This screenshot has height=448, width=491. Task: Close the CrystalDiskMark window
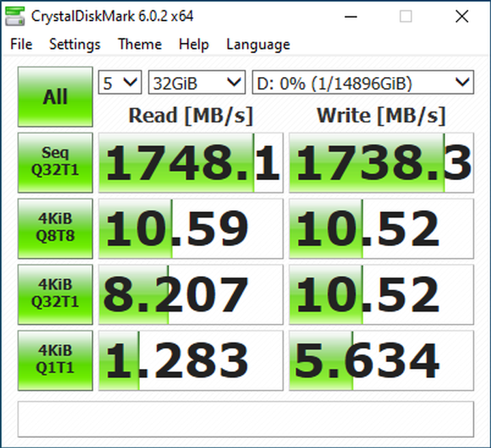(460, 16)
